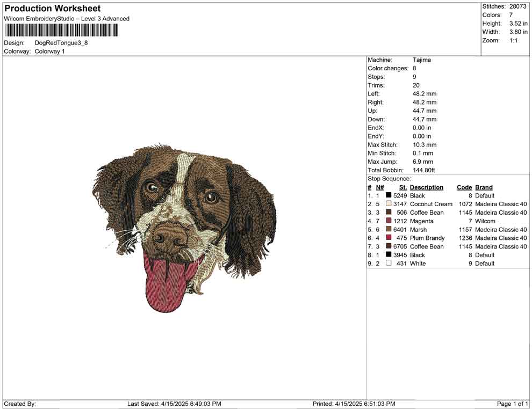Image resolution: width=532 pixels, height=409 pixels.
Task: Click the 'Code' column header
Action: pos(464,187)
